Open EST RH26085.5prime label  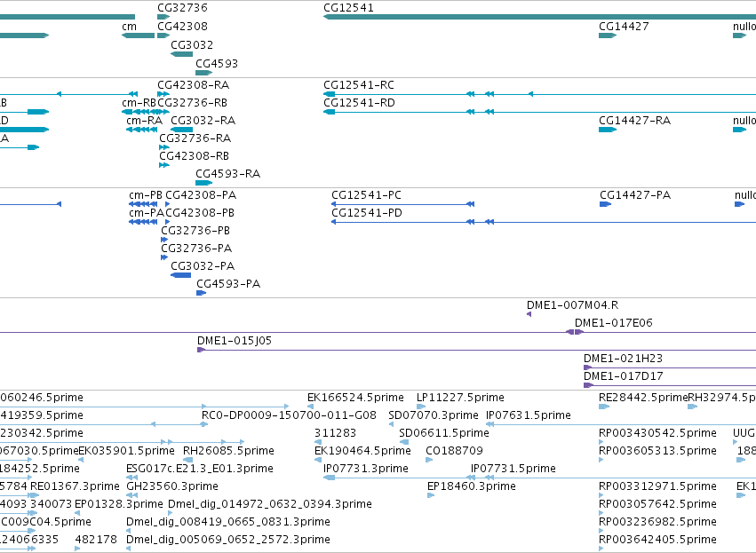[228, 451]
